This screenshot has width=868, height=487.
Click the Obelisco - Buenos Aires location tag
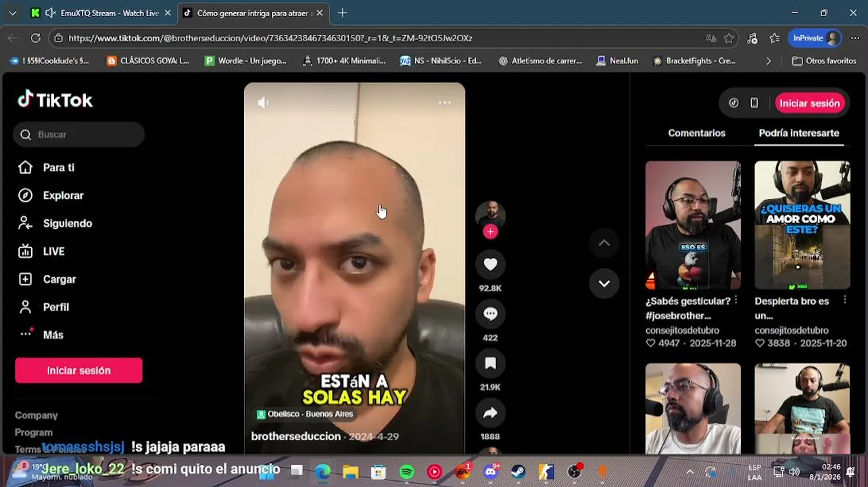pyautogui.click(x=305, y=414)
